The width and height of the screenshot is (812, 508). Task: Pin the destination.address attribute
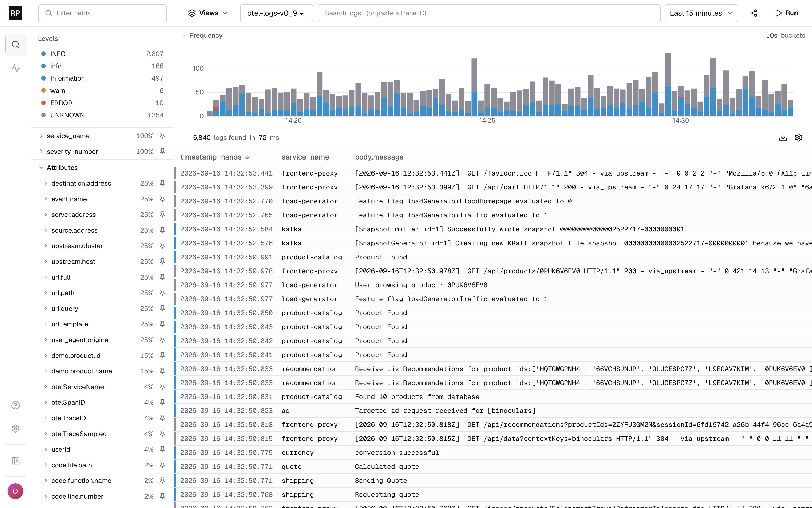tap(162, 183)
